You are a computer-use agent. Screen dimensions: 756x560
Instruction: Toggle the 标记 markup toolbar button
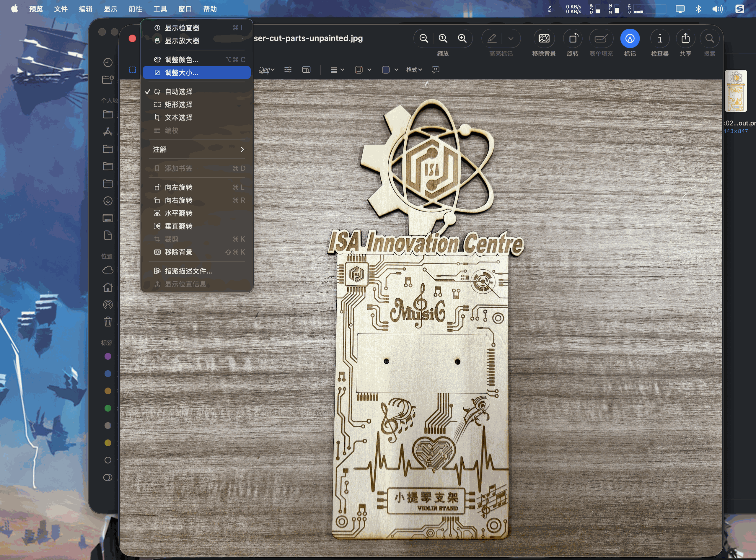(x=630, y=38)
